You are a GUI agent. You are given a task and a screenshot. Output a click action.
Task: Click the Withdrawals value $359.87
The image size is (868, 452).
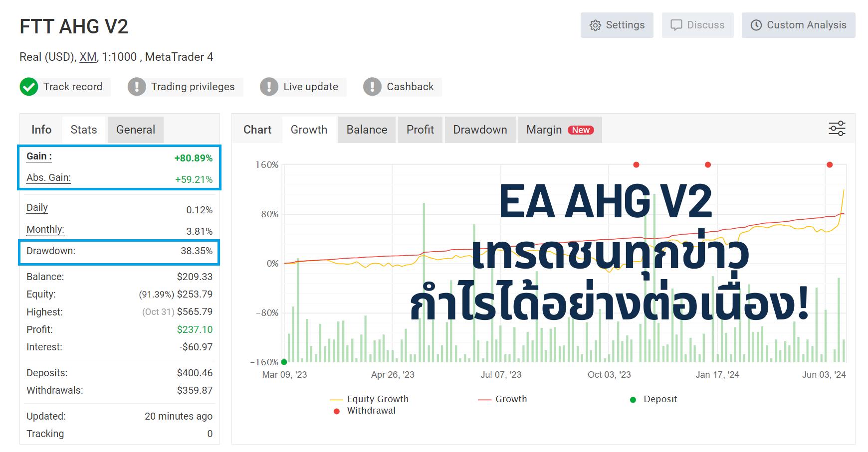click(x=195, y=390)
